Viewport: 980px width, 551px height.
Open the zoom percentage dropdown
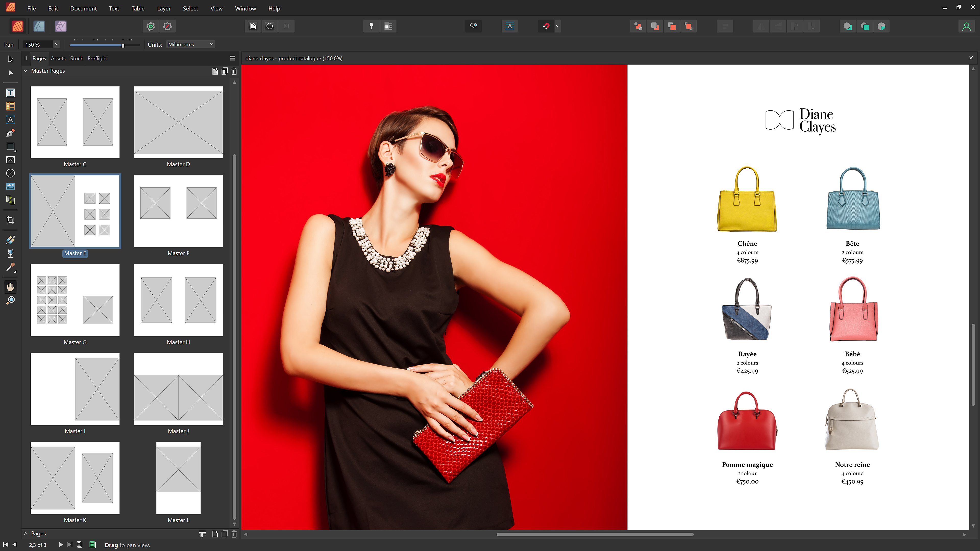[x=56, y=44]
